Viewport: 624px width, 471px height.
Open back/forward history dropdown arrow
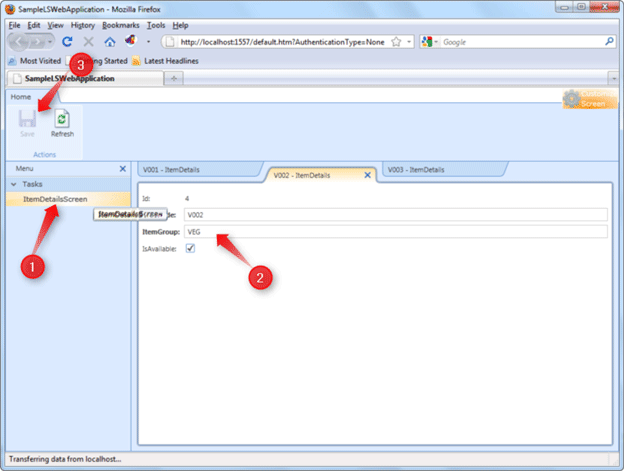tap(50, 41)
